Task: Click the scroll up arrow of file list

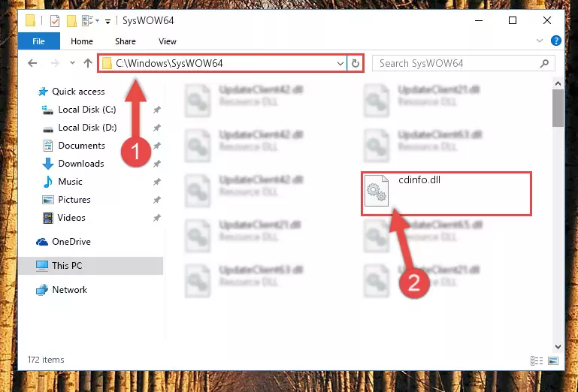Action: (558, 83)
